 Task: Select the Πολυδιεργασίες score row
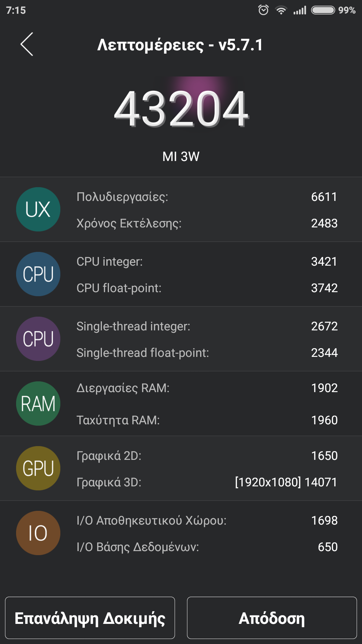[x=206, y=197]
